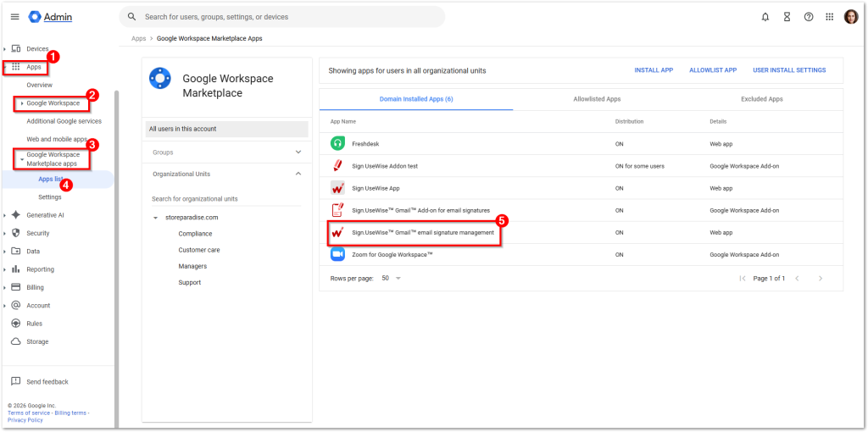Collapse the Organizational Units section

(298, 174)
